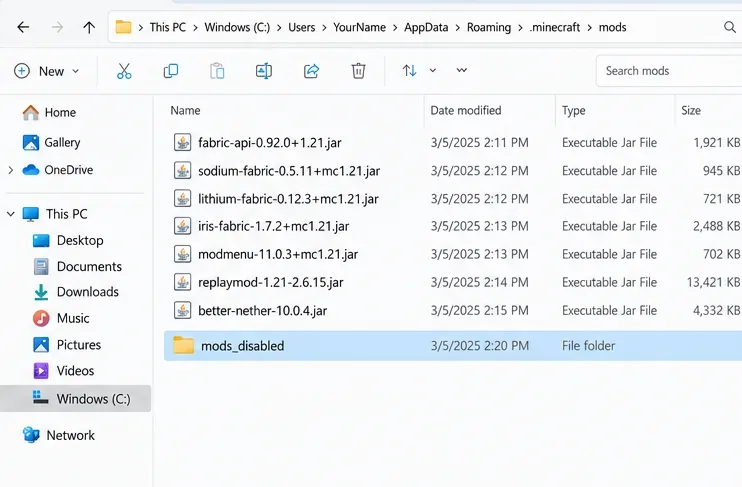This screenshot has width=742, height=487.
Task: Click YourName in the address path
Action: 359,27
